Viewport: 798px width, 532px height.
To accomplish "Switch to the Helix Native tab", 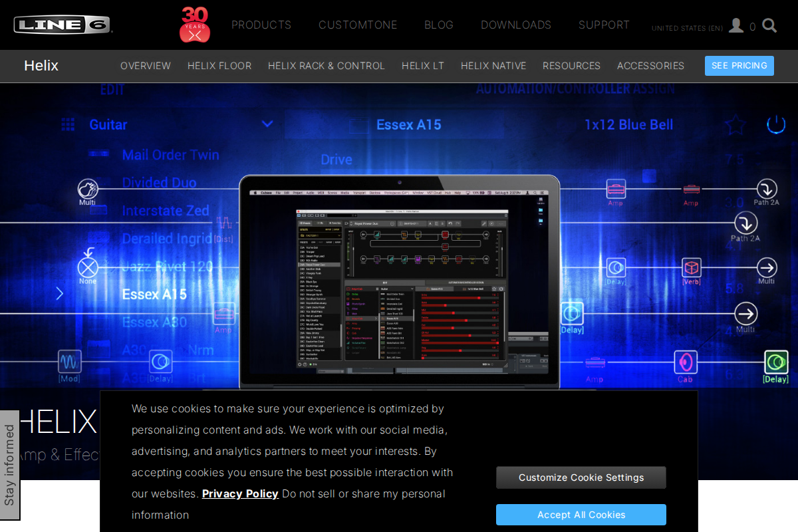I will point(493,66).
